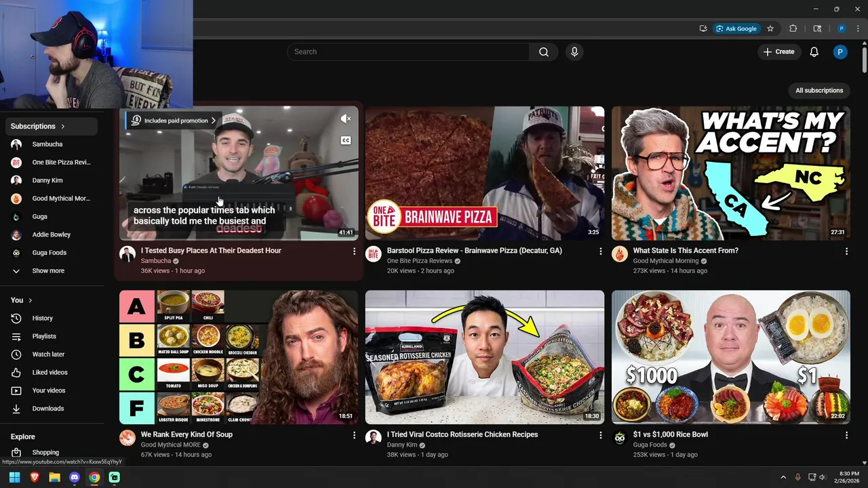Open Good Mythical MORE channel name link
868x488 pixels.
[x=170, y=445]
